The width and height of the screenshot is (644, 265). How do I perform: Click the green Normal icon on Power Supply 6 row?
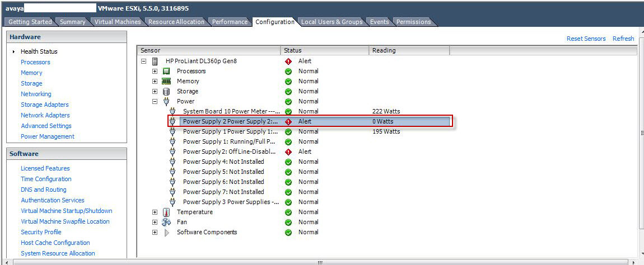288,182
